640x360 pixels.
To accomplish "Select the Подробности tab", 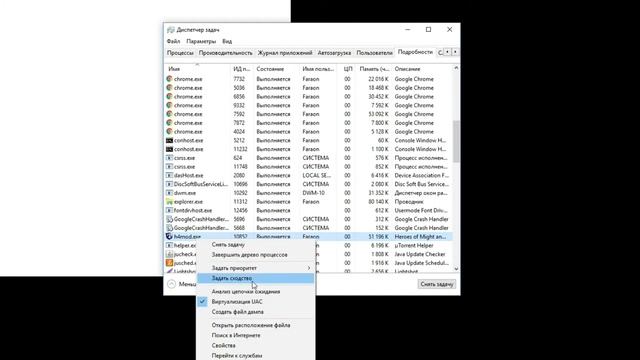I will tap(415, 52).
